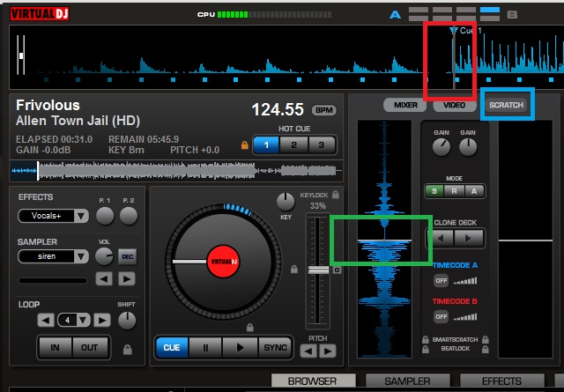
Task: Open the Effects dropdown showing Vocals+
Action: [x=55, y=216]
